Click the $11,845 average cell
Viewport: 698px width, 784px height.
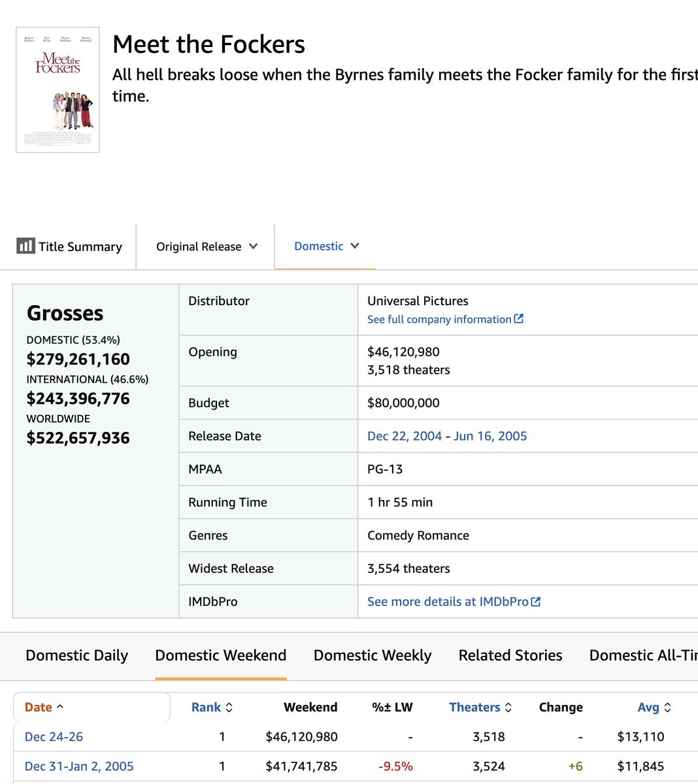click(x=640, y=766)
